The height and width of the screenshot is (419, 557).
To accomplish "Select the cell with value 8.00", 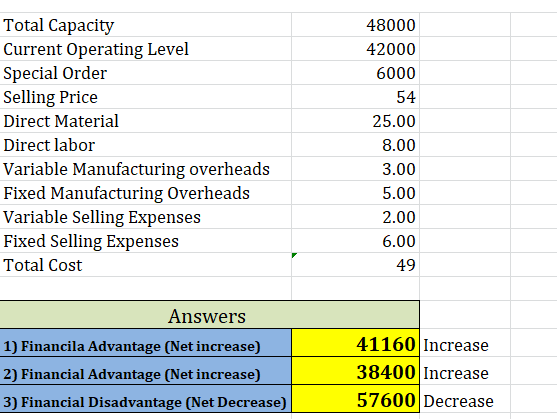I will coord(356,145).
